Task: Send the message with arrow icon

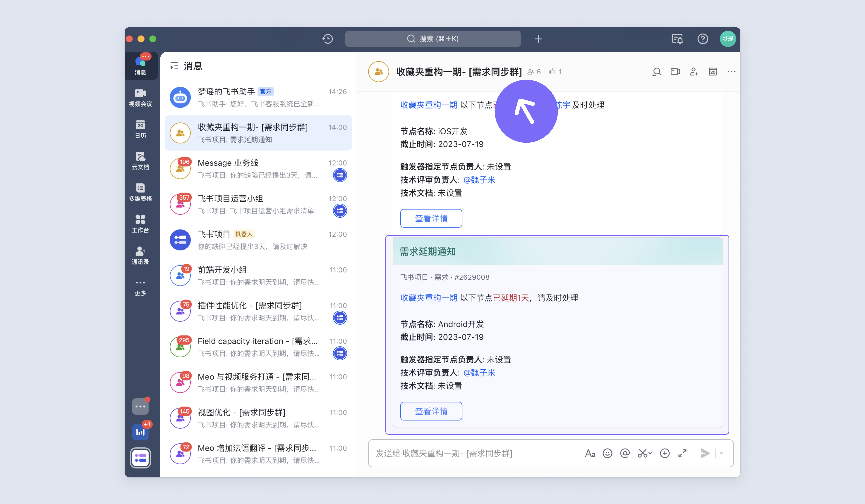Action: [705, 453]
